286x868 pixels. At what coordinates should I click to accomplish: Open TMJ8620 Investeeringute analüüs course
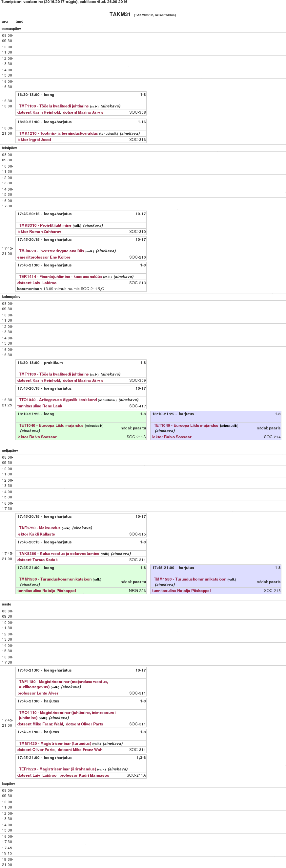point(51,251)
